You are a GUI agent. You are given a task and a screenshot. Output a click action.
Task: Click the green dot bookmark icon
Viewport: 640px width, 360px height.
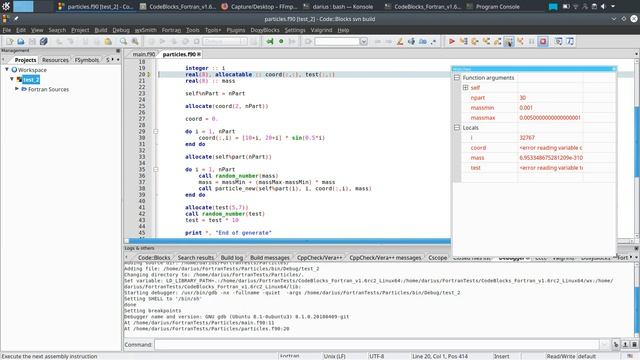(281, 41)
